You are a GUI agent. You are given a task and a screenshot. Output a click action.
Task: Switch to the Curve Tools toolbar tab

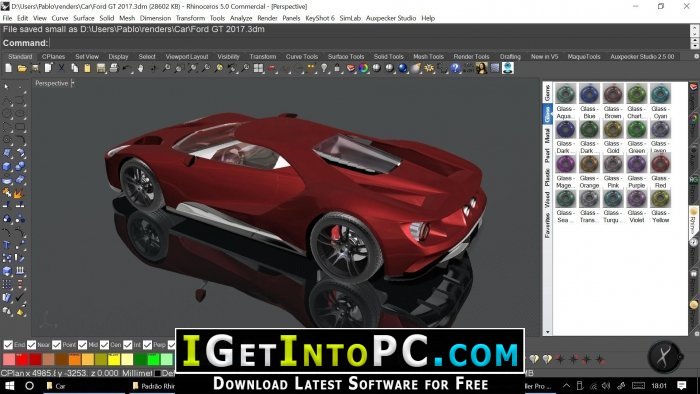click(302, 57)
